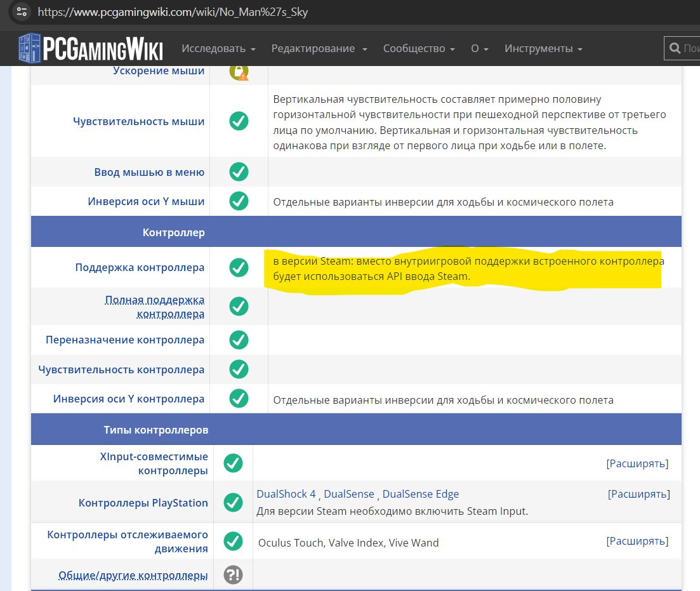700x591 pixels.
Task: Click the checkmark icon beside Контроллеры PlayStation
Action: [233, 503]
